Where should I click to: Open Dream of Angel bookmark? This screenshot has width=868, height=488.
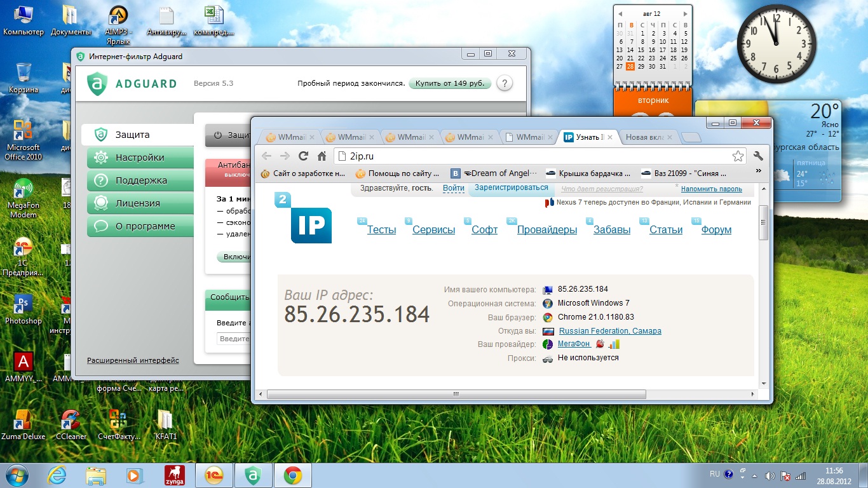[494, 173]
